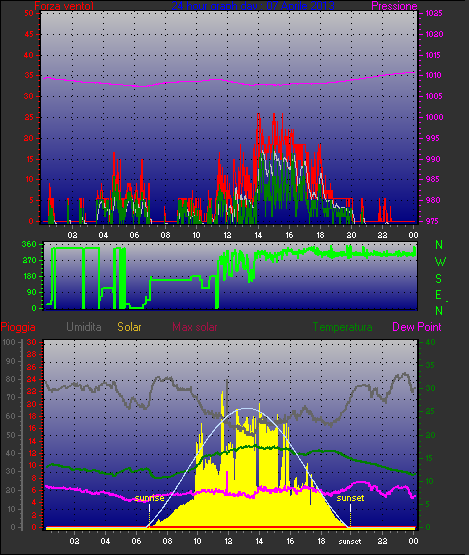469x555 pixels.
Task: Click the 'sunset' label on bottom time axis
Action: 350,542
